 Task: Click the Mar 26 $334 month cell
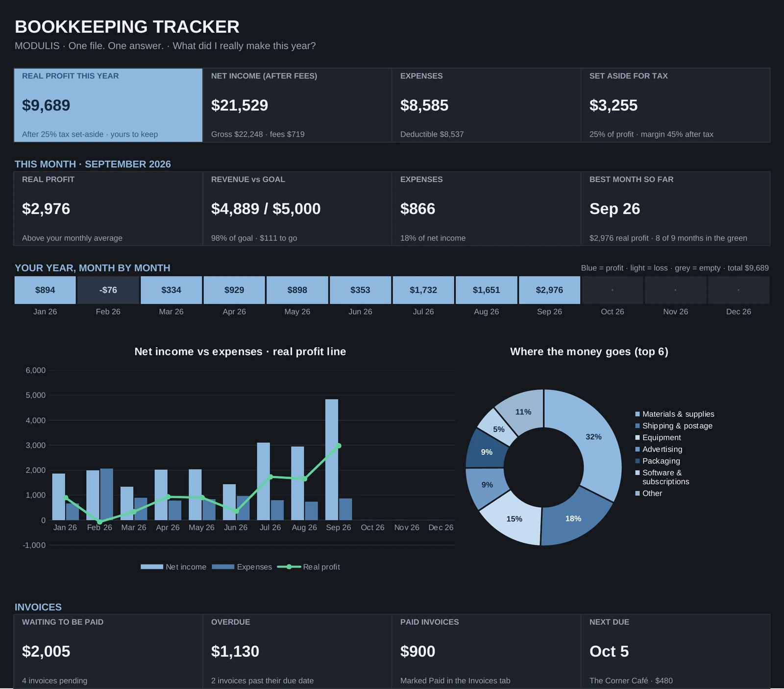click(171, 290)
